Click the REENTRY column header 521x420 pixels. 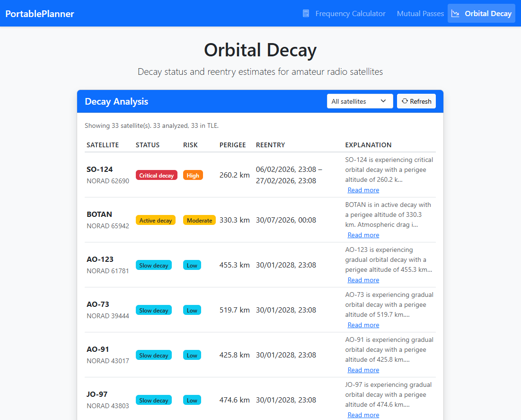pos(271,144)
